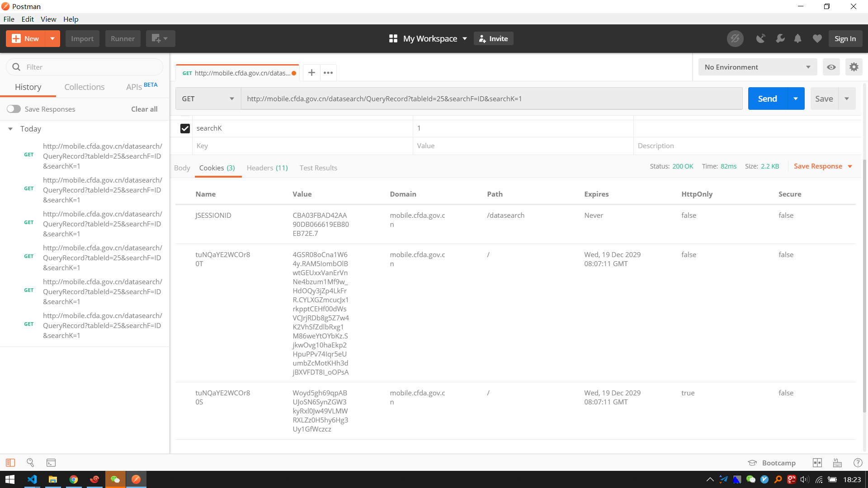The width and height of the screenshot is (868, 488).
Task: Collapse the Today history group
Action: tap(10, 129)
